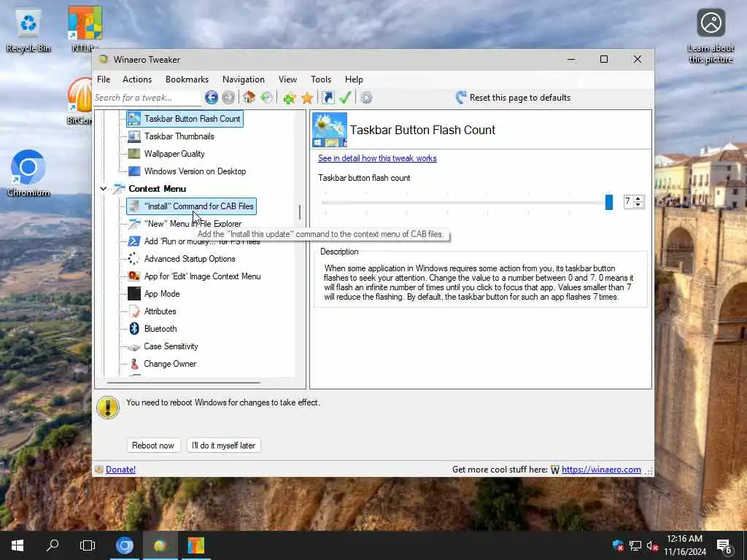747x560 pixels.
Task: Open taskbar search magnifier
Action: [x=53, y=545]
